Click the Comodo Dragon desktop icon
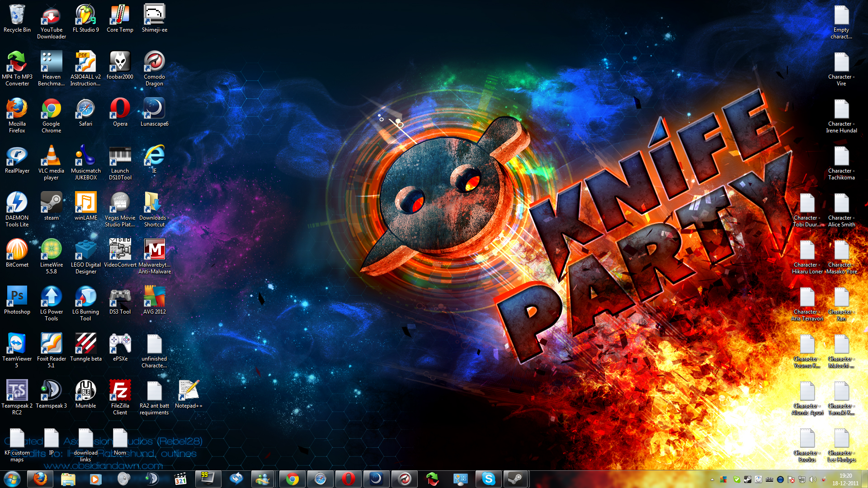The image size is (868, 488). coord(155,69)
